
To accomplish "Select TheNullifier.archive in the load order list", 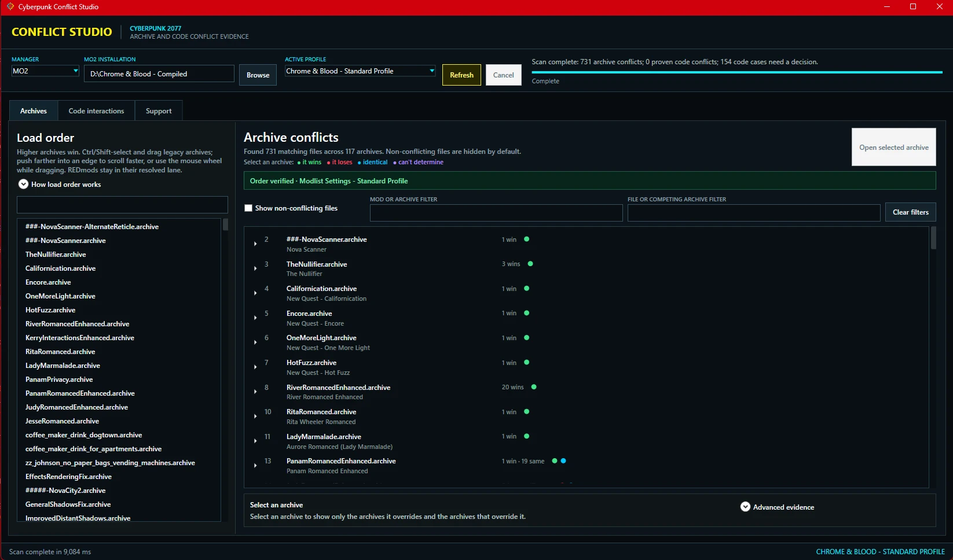I will pyautogui.click(x=119, y=255).
